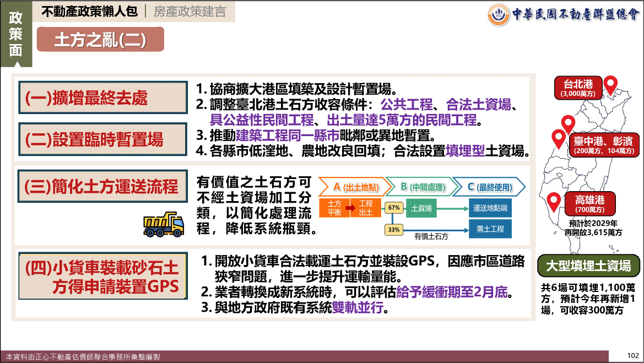Click the association logo emblem at top right

click(x=498, y=14)
